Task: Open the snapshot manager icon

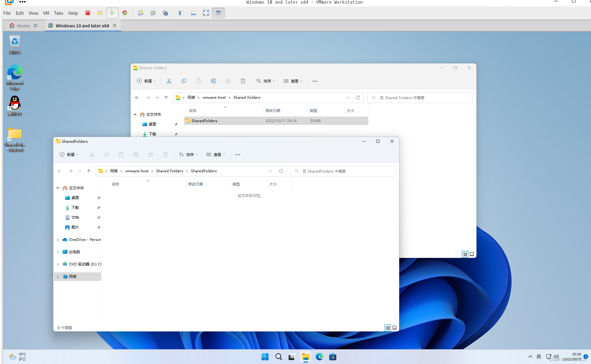Action: [x=165, y=13]
